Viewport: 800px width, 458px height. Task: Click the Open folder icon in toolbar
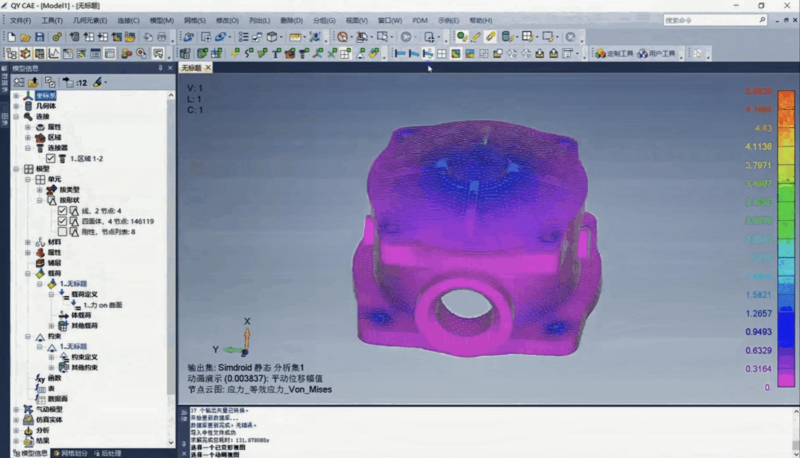[x=25, y=37]
